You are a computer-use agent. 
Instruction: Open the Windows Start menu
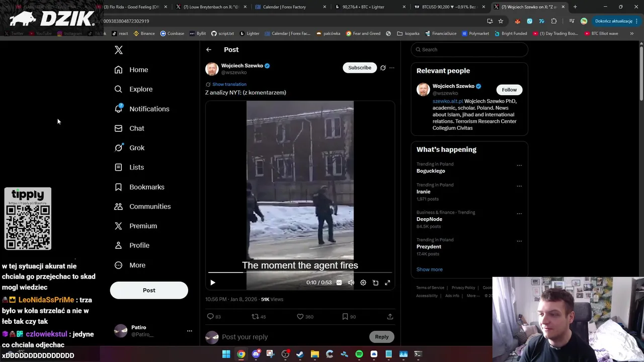[226, 354]
